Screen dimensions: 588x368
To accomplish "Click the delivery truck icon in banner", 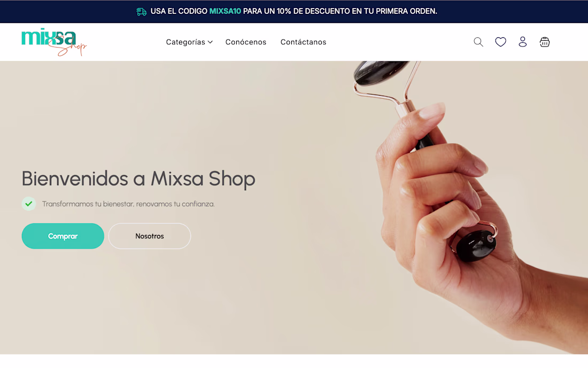I will click(141, 12).
